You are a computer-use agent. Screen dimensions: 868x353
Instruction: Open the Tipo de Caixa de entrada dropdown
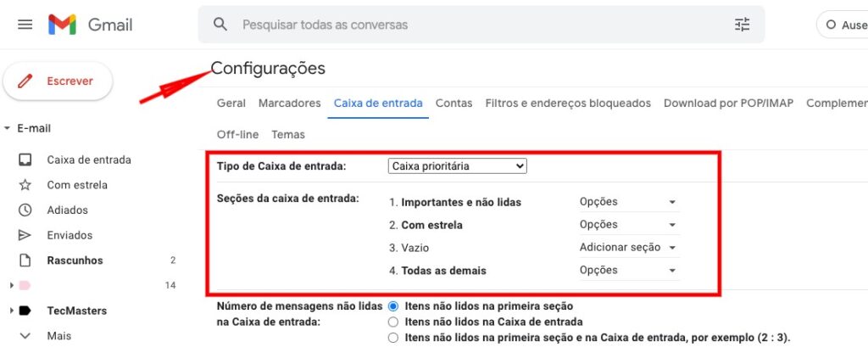pyautogui.click(x=457, y=166)
